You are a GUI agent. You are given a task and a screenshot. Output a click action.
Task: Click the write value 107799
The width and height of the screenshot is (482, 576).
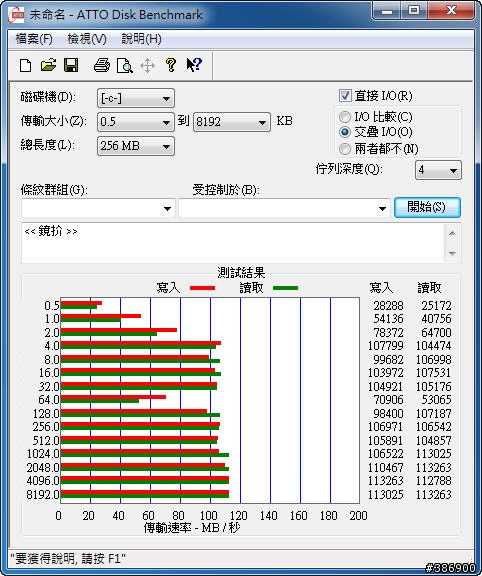click(x=385, y=346)
